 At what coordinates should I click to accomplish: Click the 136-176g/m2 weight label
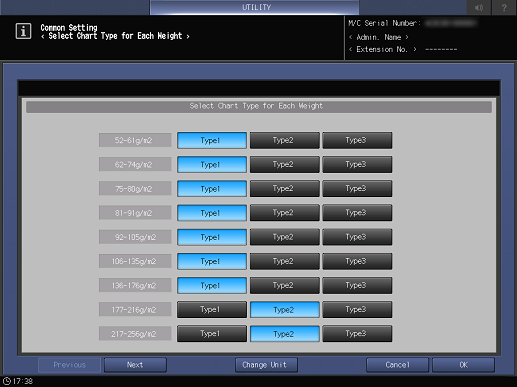[x=135, y=285]
